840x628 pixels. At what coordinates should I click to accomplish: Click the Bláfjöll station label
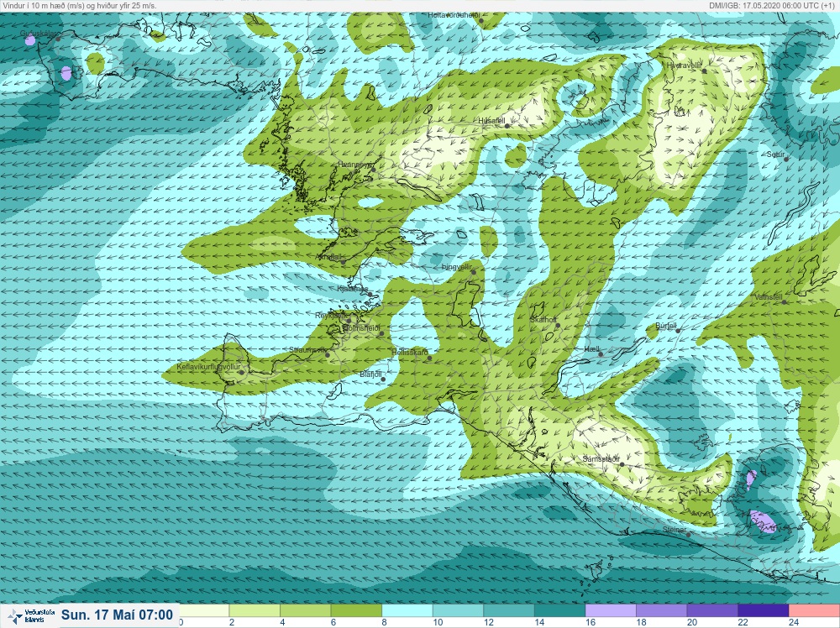(x=370, y=375)
